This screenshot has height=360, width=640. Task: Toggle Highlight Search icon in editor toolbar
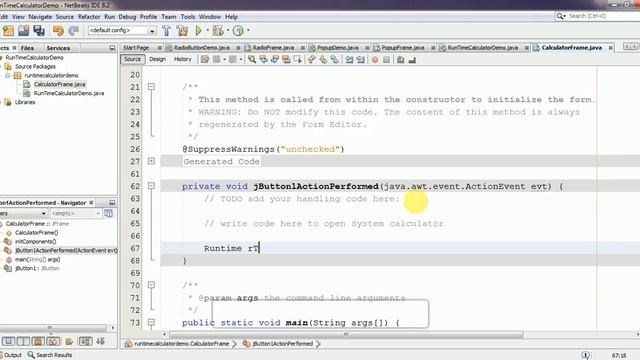286,60
